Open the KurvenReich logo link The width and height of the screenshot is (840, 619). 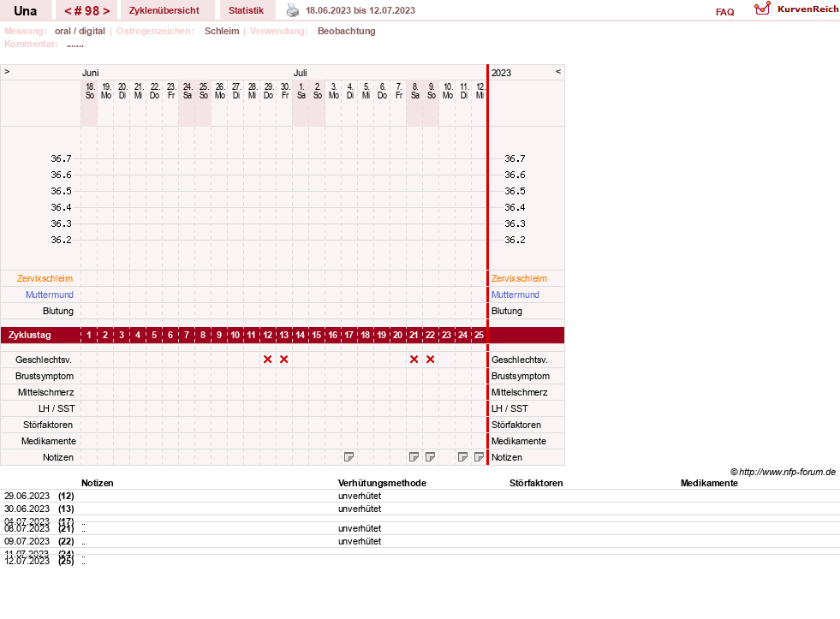pyautogui.click(x=796, y=9)
